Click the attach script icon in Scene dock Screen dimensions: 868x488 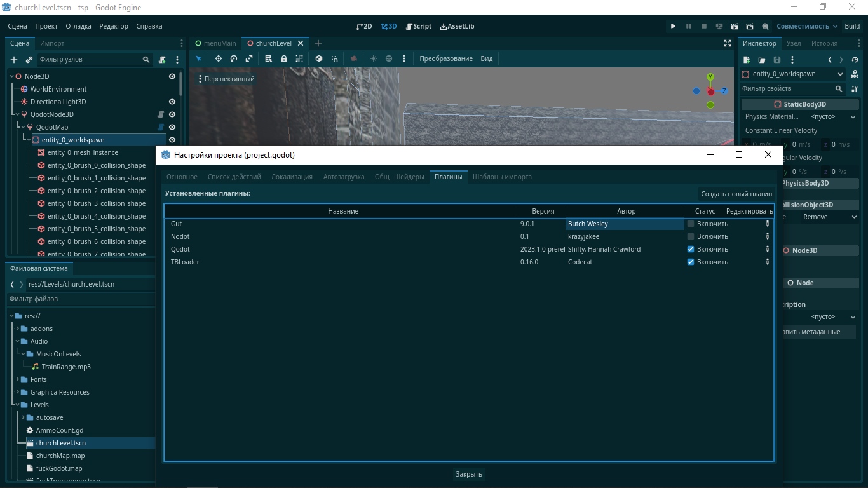[x=162, y=59]
